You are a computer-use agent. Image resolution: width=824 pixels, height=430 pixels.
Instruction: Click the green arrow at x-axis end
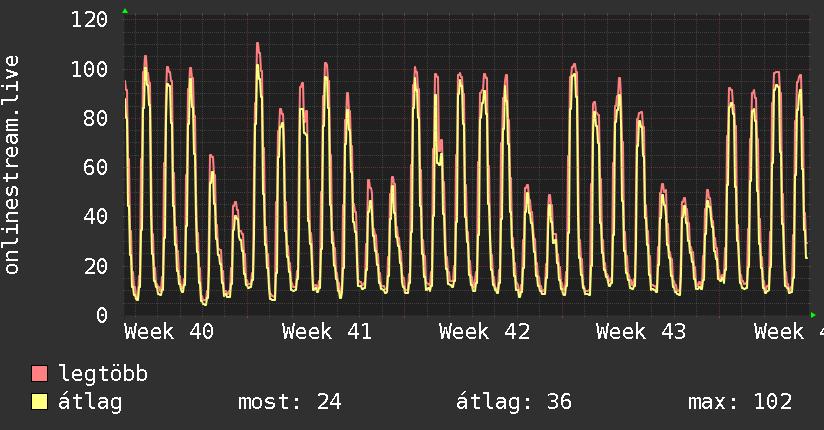(813, 315)
